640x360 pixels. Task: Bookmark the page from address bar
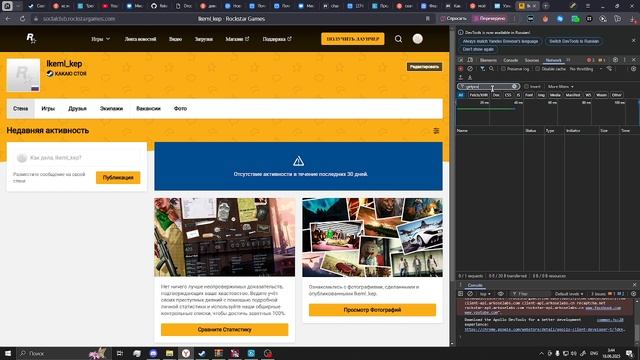(x=427, y=19)
